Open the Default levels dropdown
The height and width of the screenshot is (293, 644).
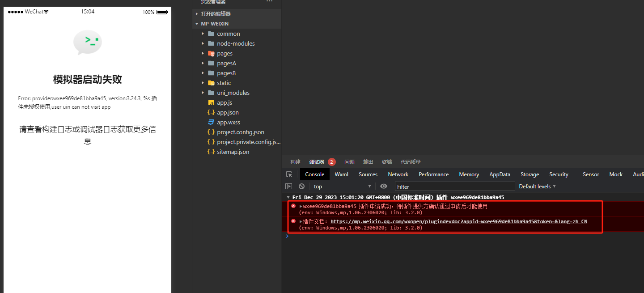point(537,186)
